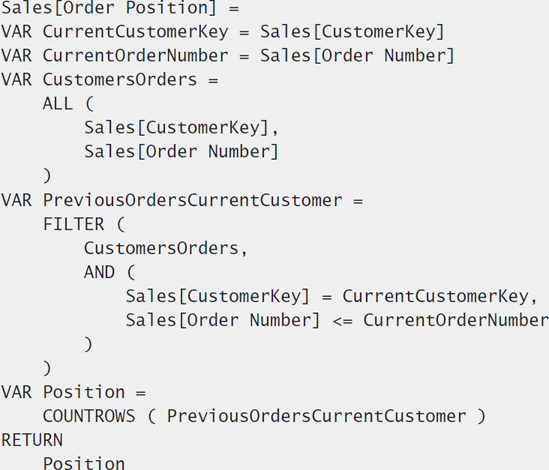Click the VAR Position declaration
The width and height of the screenshot is (549, 470).
(x=74, y=392)
